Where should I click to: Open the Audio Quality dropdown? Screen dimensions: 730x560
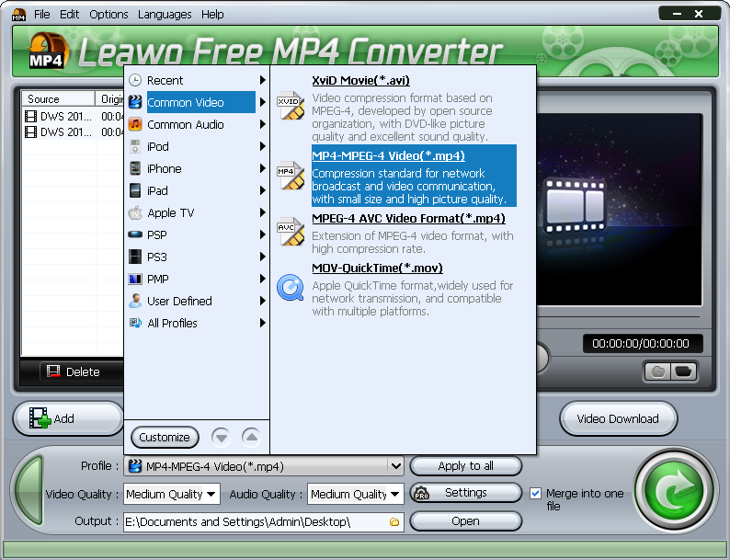point(394,494)
